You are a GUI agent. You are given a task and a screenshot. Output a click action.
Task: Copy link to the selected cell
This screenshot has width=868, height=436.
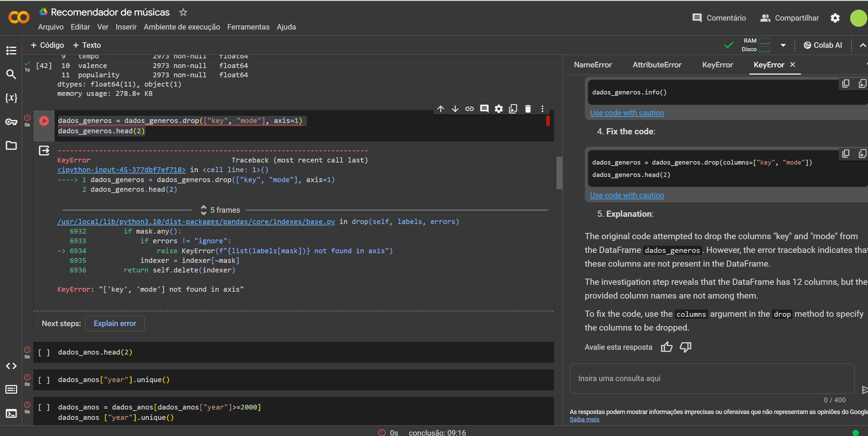click(469, 109)
